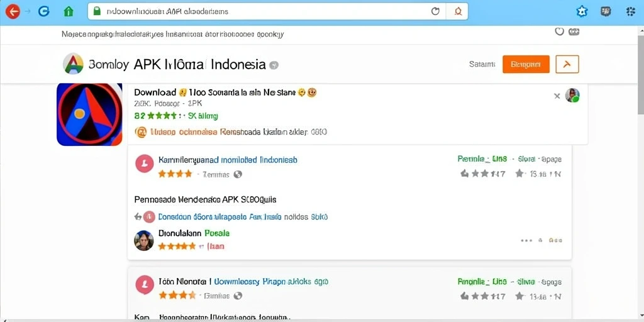Screen dimensions: 644x322
Task: Open the 'Uowmleosry Pinapn' blue link
Action: (271, 282)
